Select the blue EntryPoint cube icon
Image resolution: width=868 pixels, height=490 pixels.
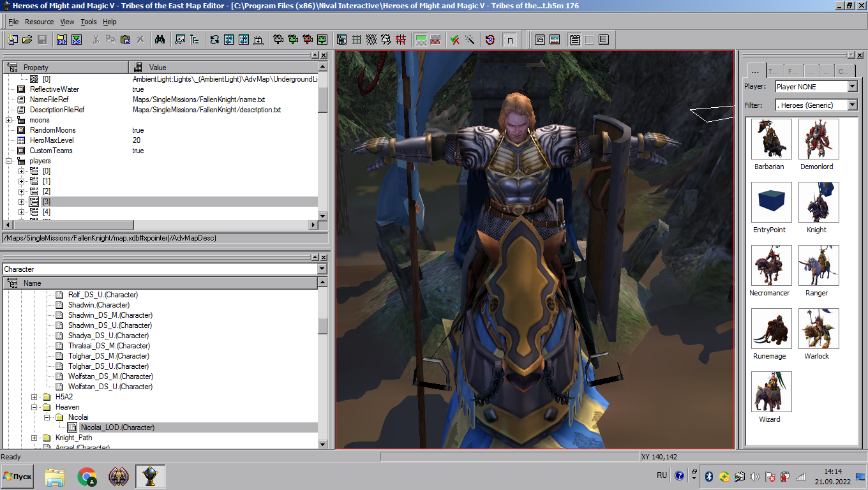772,202
